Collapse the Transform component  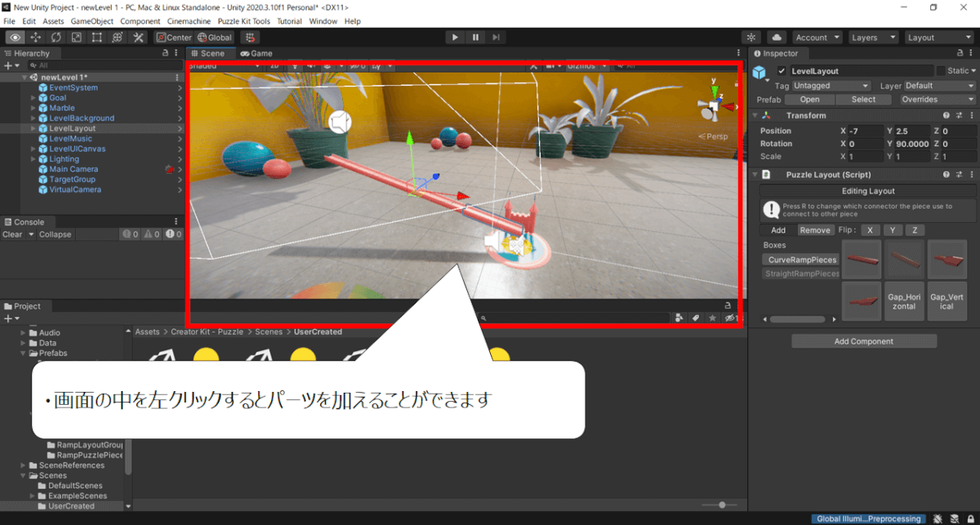pos(756,116)
